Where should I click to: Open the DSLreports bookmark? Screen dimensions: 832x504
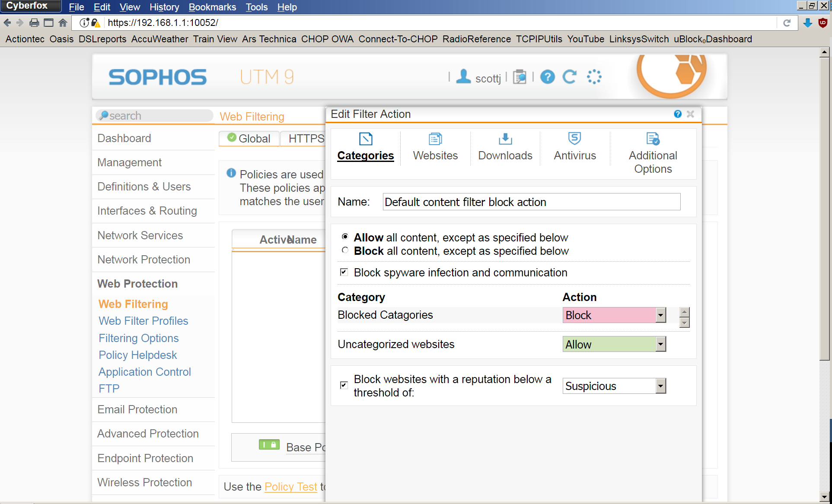(102, 39)
